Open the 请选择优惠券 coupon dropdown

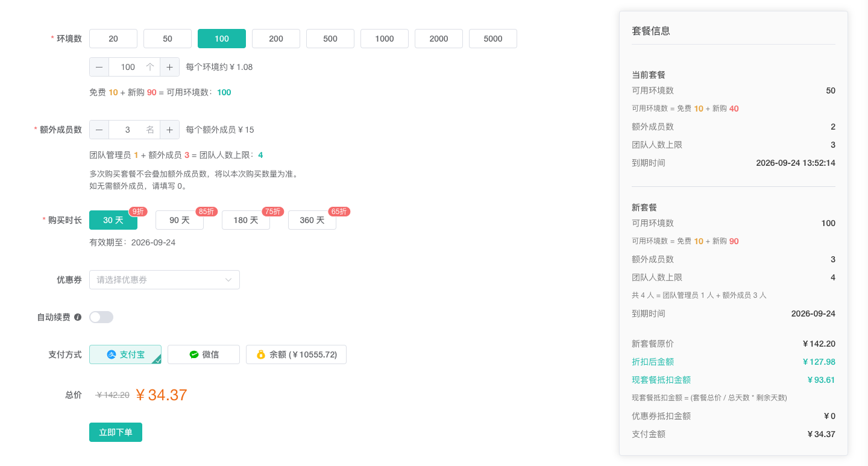click(x=165, y=280)
